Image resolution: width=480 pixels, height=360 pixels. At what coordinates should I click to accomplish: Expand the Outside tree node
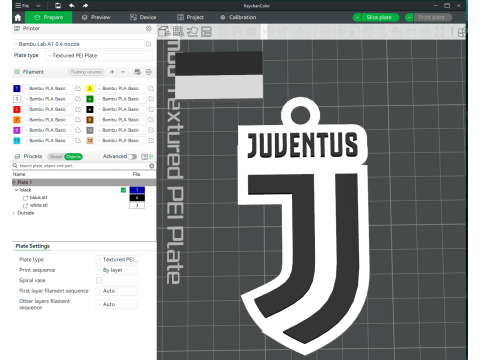click(x=14, y=213)
